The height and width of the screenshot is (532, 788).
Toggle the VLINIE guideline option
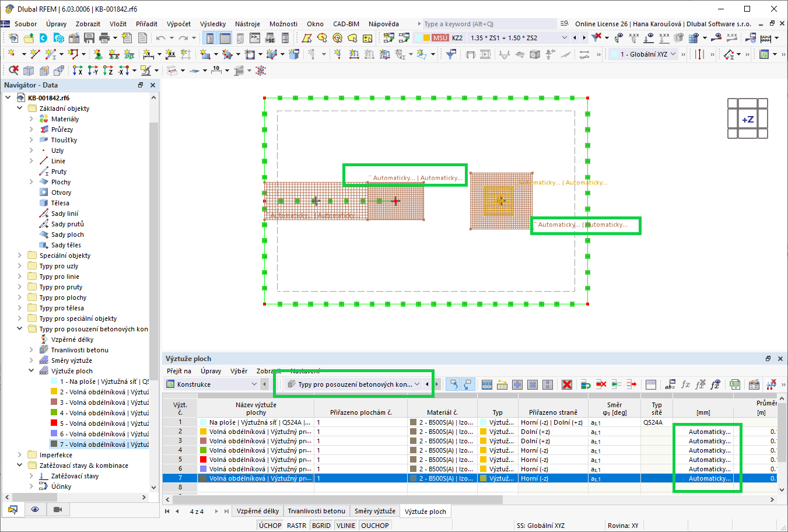pyautogui.click(x=346, y=526)
